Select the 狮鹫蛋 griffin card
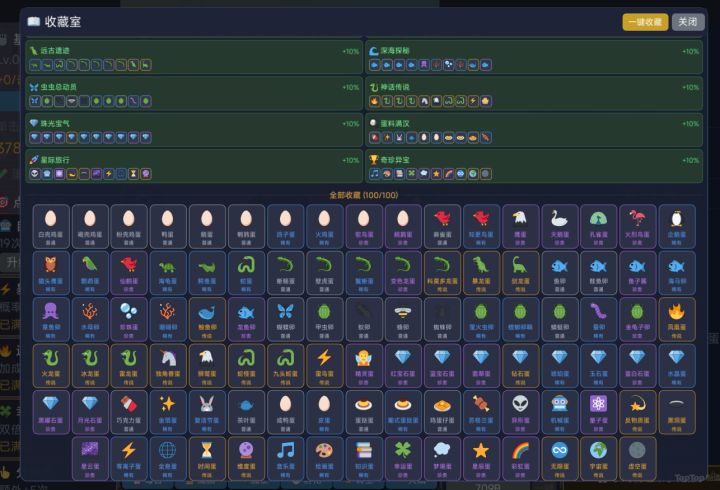This screenshot has height=490, width=720. 207,366
